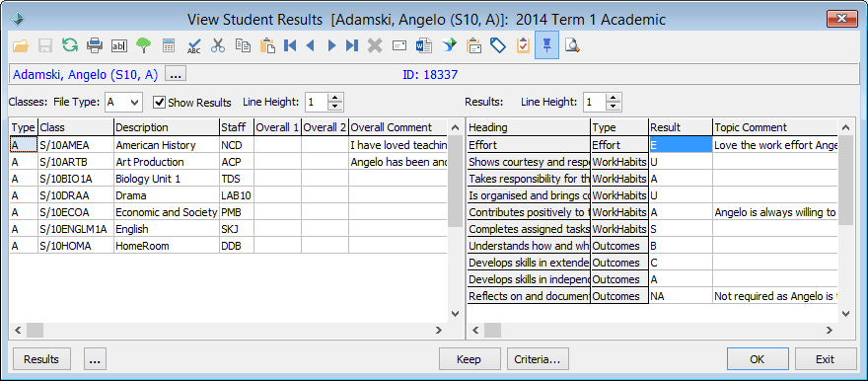Jump to first student record arrow

tap(290, 46)
